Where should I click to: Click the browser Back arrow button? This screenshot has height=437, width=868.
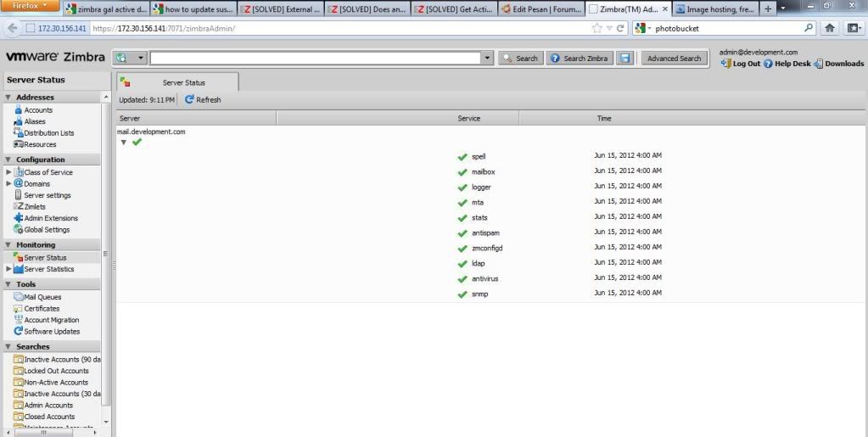click(14, 28)
